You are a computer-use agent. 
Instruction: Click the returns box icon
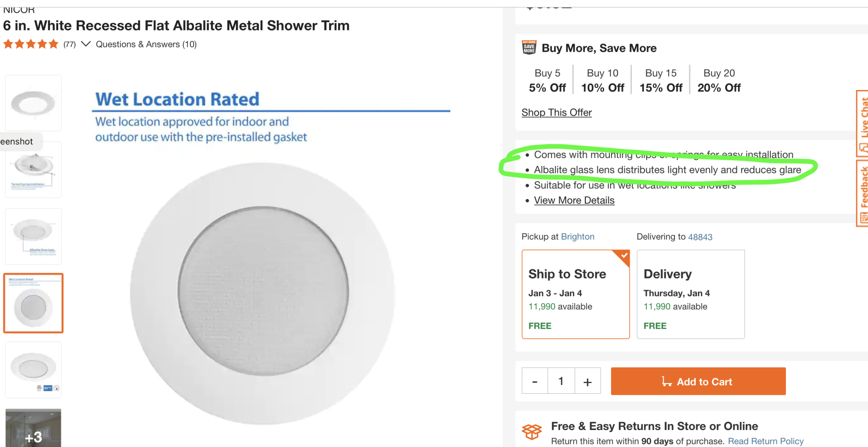532,431
